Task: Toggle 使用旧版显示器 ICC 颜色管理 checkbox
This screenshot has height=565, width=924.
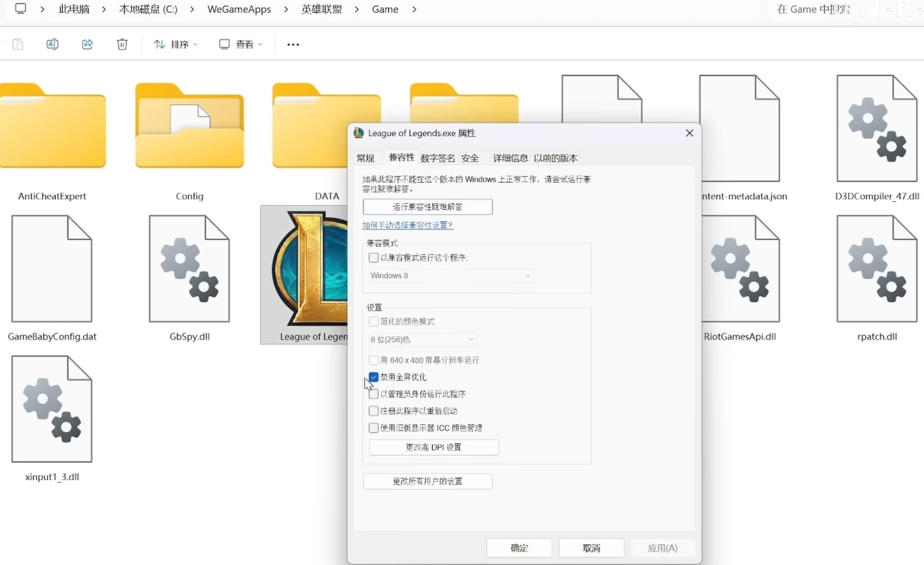Action: click(x=374, y=428)
